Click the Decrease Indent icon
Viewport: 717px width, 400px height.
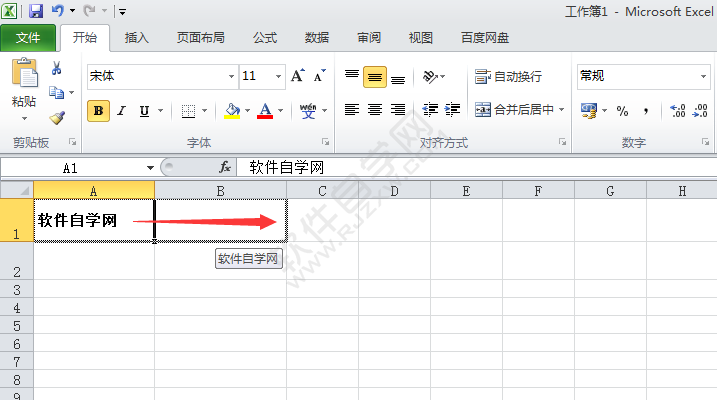(430, 110)
